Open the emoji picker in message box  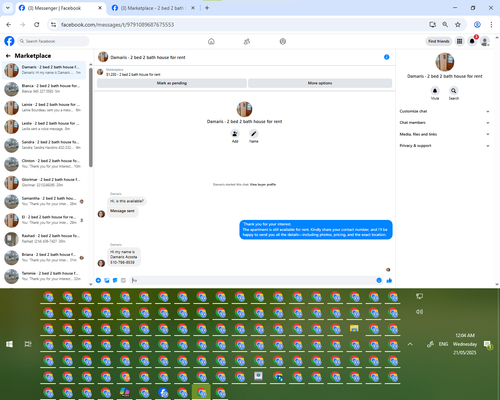pyautogui.click(x=379, y=280)
